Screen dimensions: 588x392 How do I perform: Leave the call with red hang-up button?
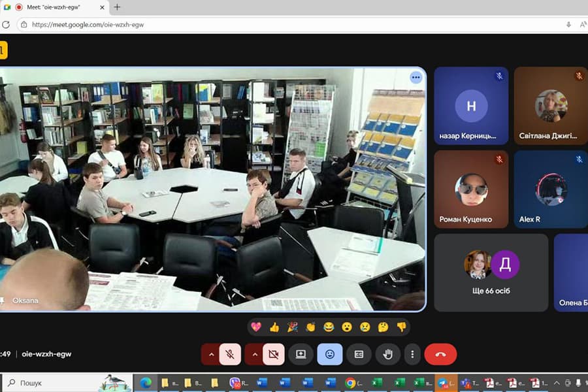pos(440,354)
